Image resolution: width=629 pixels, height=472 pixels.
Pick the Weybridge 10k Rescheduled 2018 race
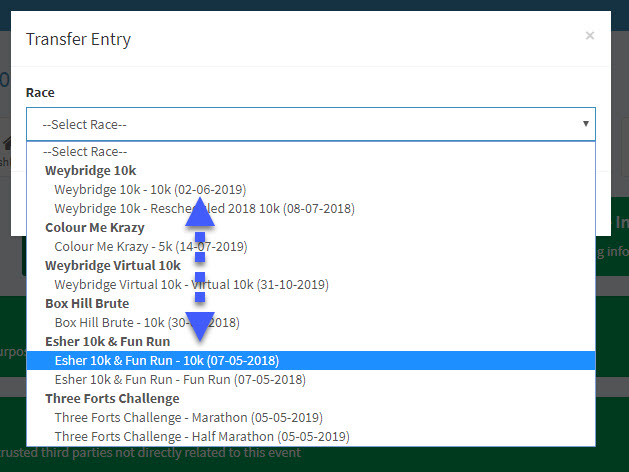tap(204, 208)
